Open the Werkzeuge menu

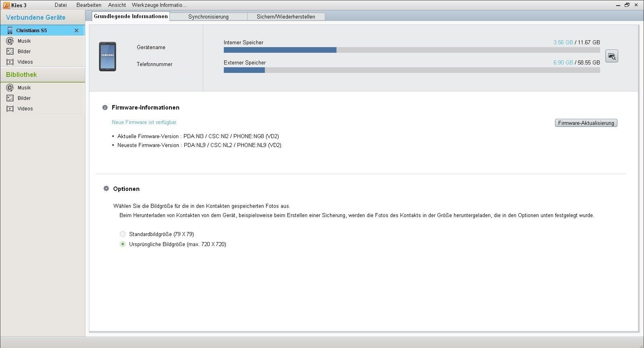coord(144,5)
